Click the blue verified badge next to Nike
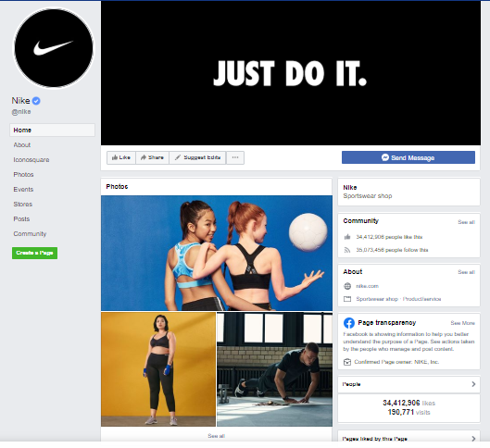The height and width of the screenshot is (448, 490). [36, 101]
